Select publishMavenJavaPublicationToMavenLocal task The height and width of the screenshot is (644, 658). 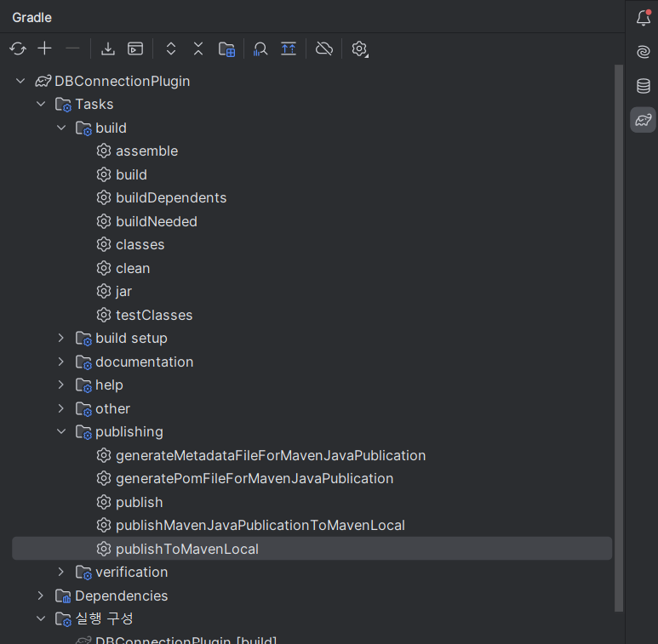tap(260, 526)
